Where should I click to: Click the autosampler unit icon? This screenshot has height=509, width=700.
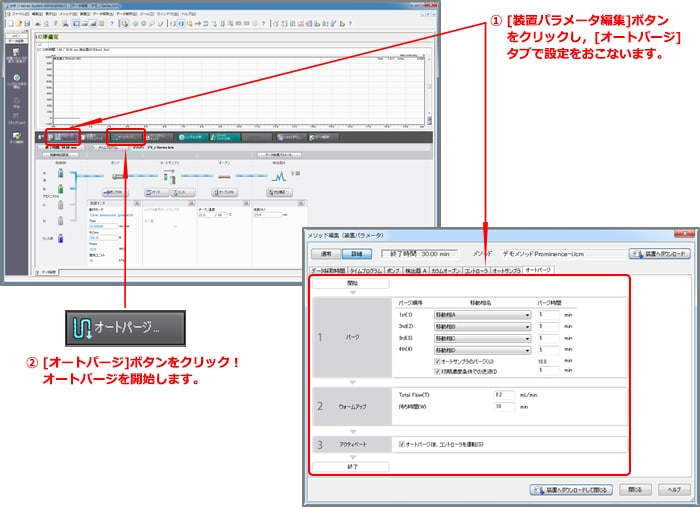pyautogui.click(x=170, y=177)
